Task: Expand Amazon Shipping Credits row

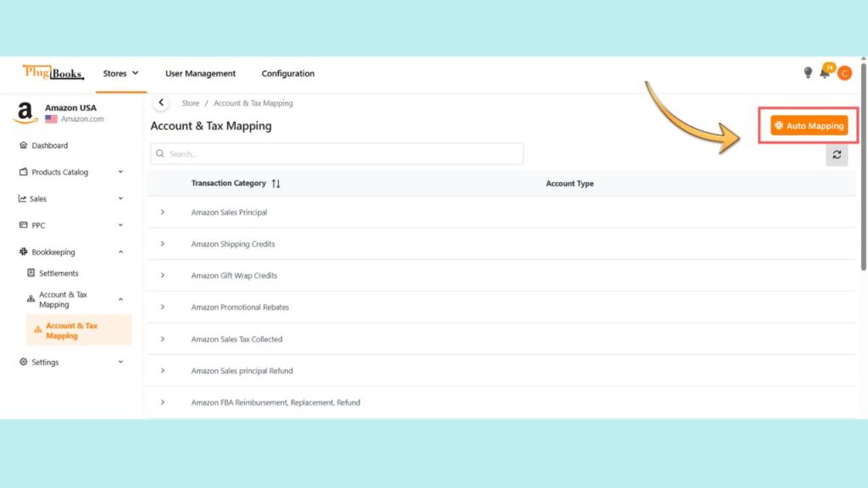Action: [162, 243]
